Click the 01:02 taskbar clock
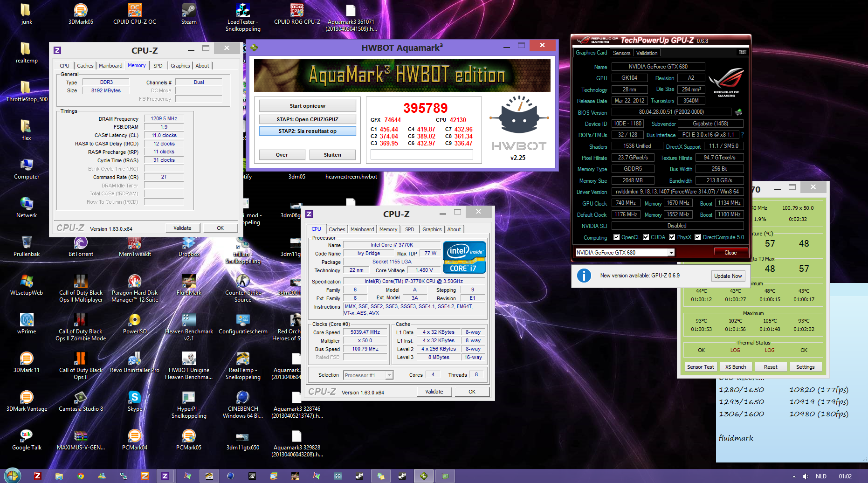 pyautogui.click(x=845, y=476)
